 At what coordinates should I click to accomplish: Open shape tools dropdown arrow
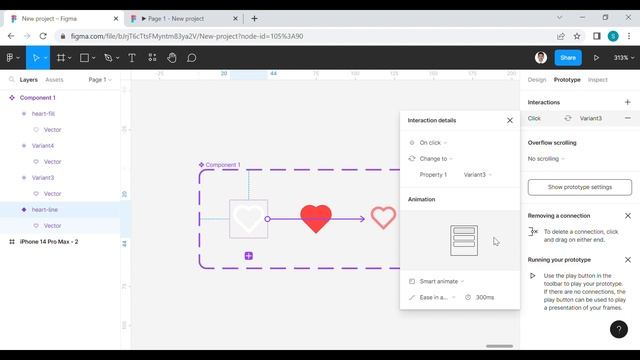pos(93,58)
